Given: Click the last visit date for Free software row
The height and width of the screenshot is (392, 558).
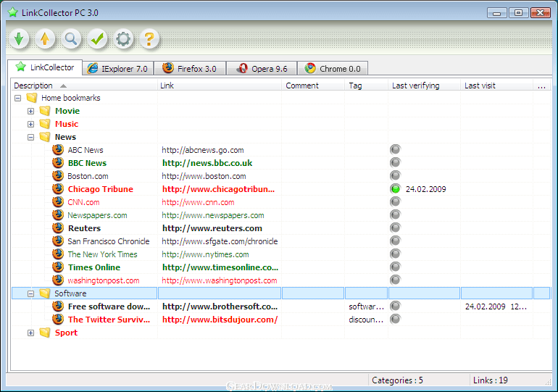Looking at the screenshot, I should 496,306.
